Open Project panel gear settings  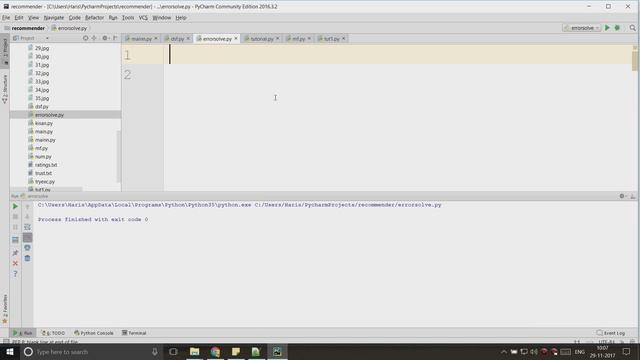point(105,38)
